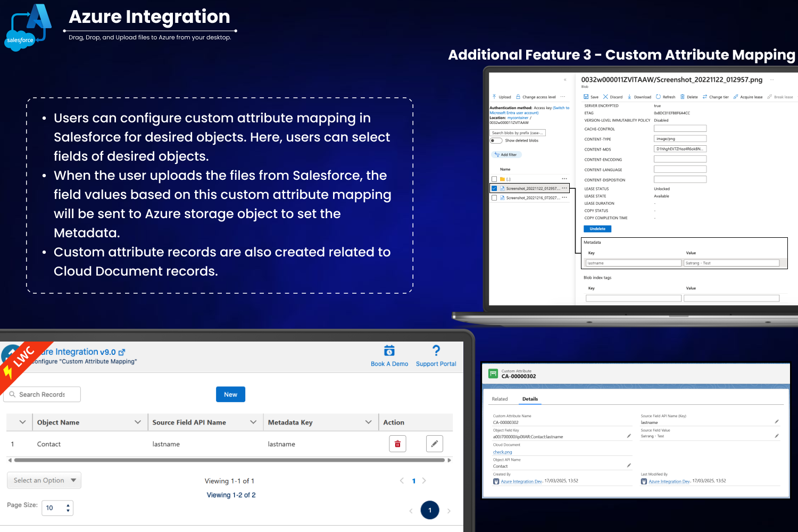Click Contact cell in mapping table
The width and height of the screenshot is (798, 532).
point(49,444)
